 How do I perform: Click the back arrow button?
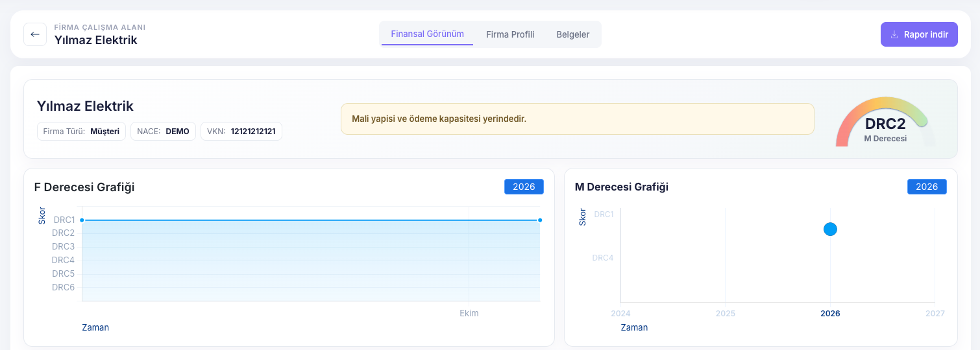point(35,34)
